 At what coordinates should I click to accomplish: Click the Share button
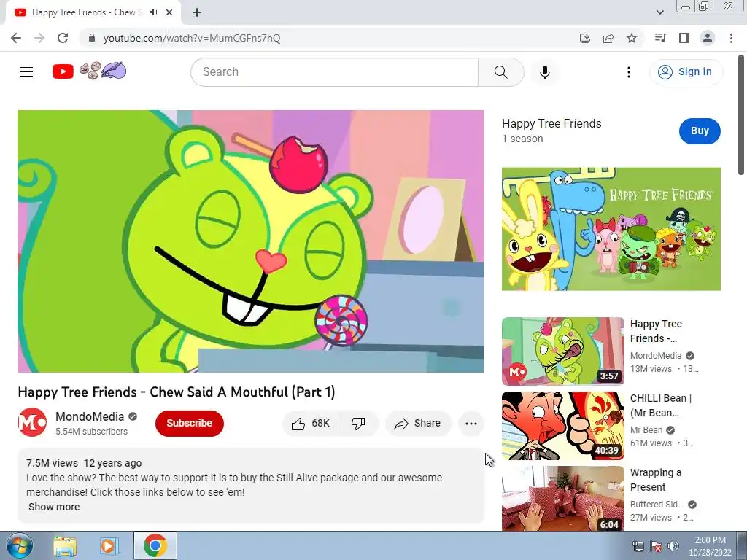[418, 424]
